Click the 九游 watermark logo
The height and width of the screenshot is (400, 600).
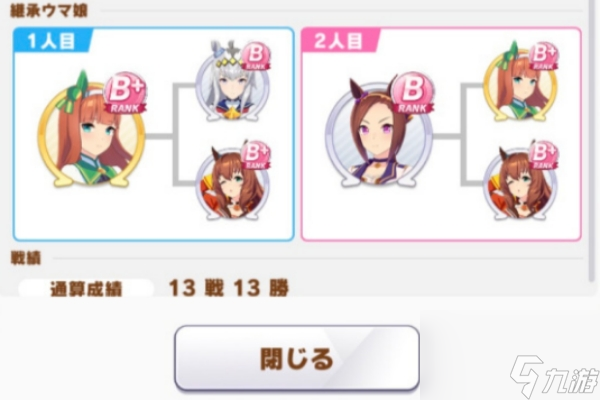[x=554, y=376]
